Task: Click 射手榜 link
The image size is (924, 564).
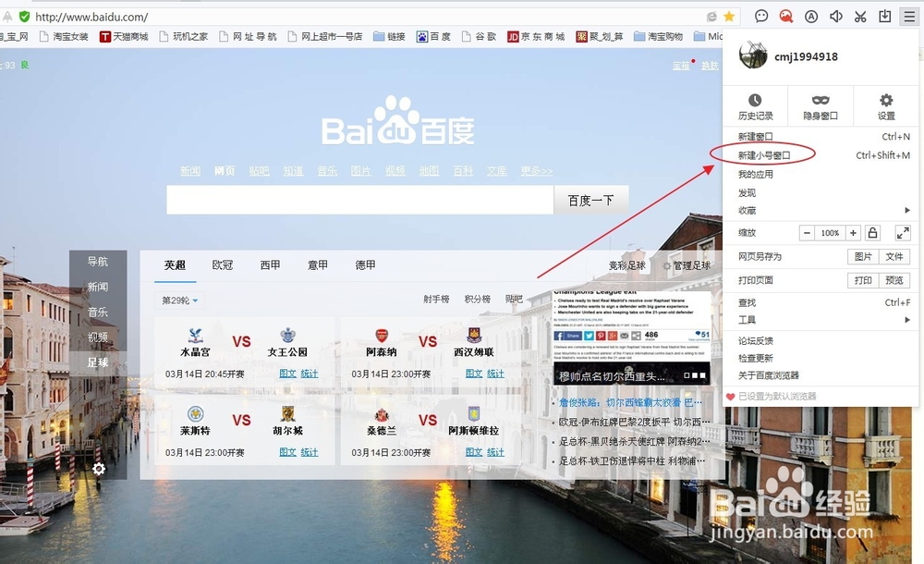Action: pyautogui.click(x=436, y=300)
